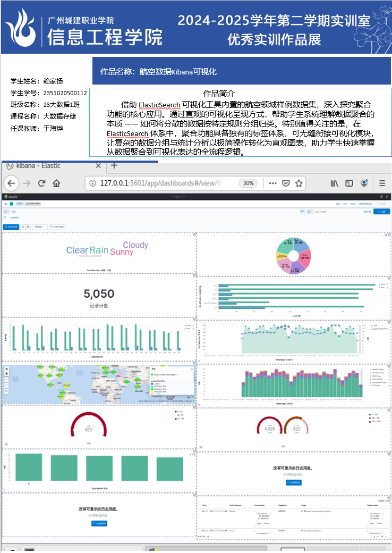This screenshot has width=392, height=553.
Task: Open the Firefox account icon
Action: (x=364, y=183)
